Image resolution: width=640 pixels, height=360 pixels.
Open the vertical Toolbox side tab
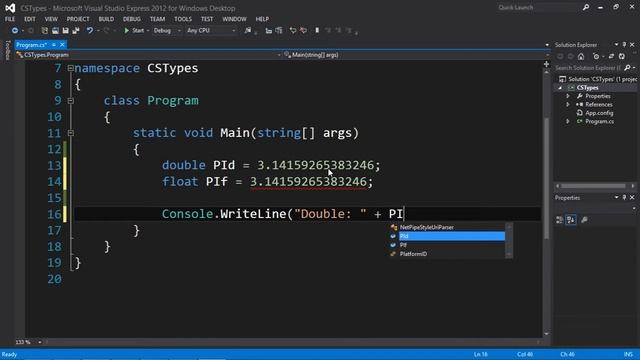pos(7,51)
